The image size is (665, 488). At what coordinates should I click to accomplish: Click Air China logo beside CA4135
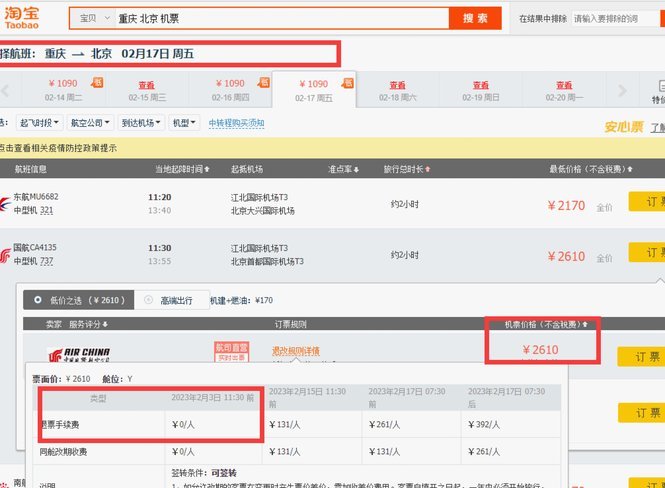point(5,256)
